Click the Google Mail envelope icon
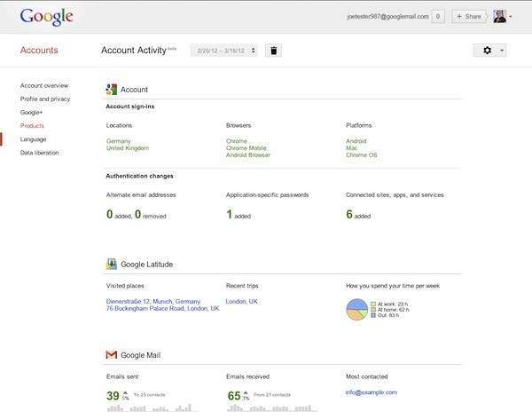The height and width of the screenshot is (419, 532). pos(112,355)
